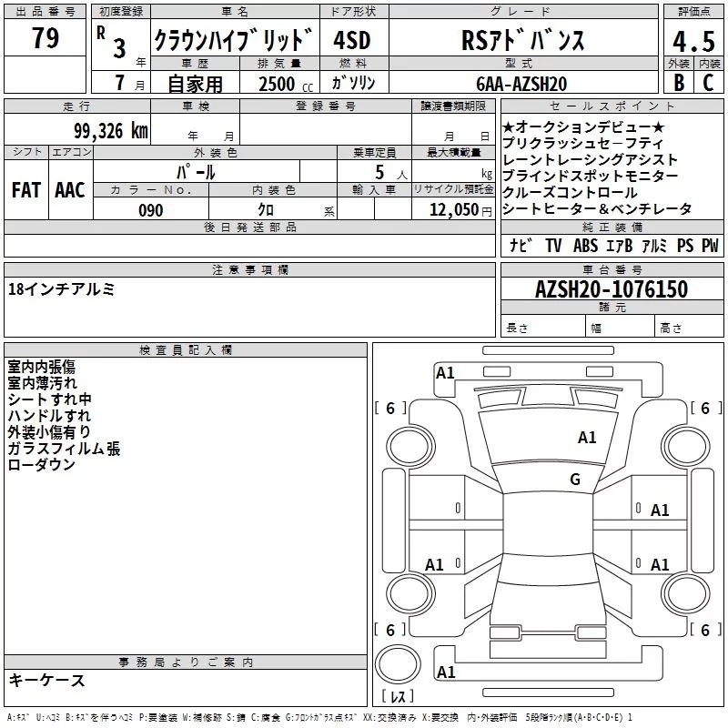Click the 事務局よりご案内 header

click(x=186, y=662)
